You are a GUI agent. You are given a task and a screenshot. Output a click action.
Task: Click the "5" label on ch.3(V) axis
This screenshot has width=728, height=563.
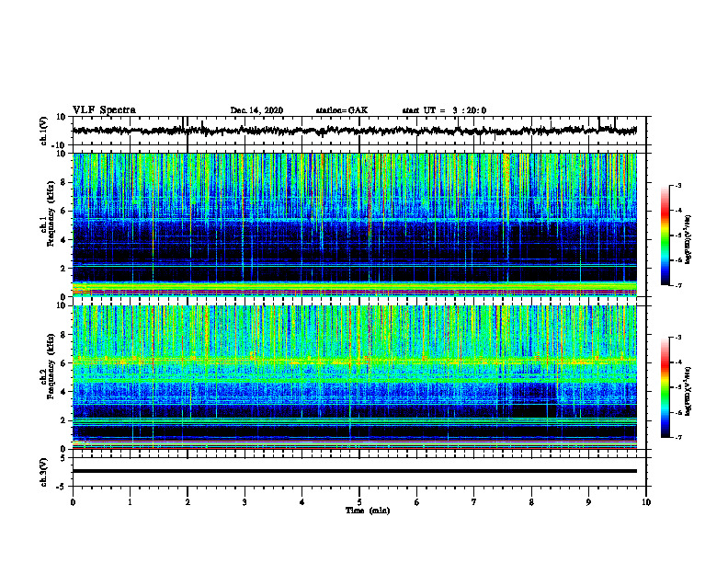coord(64,458)
